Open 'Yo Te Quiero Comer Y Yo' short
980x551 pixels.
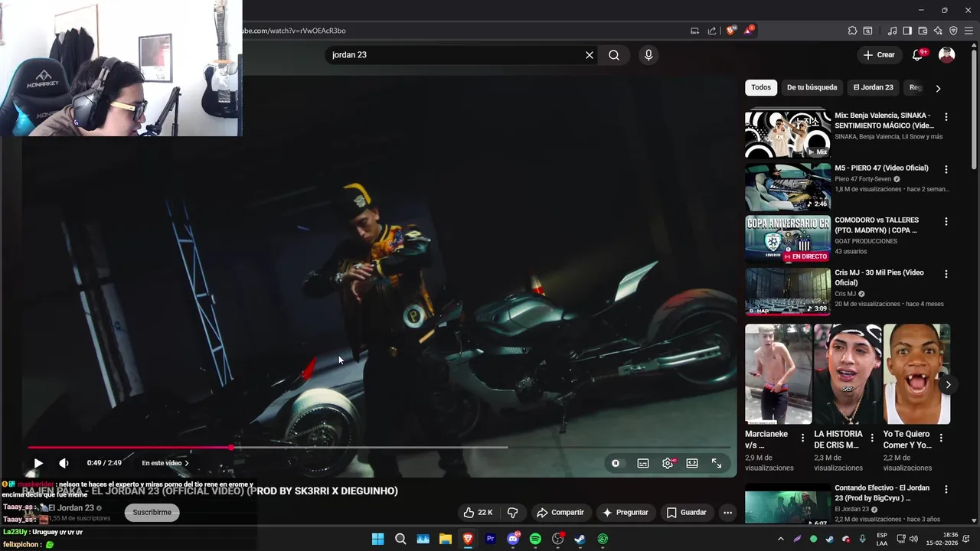pos(916,374)
